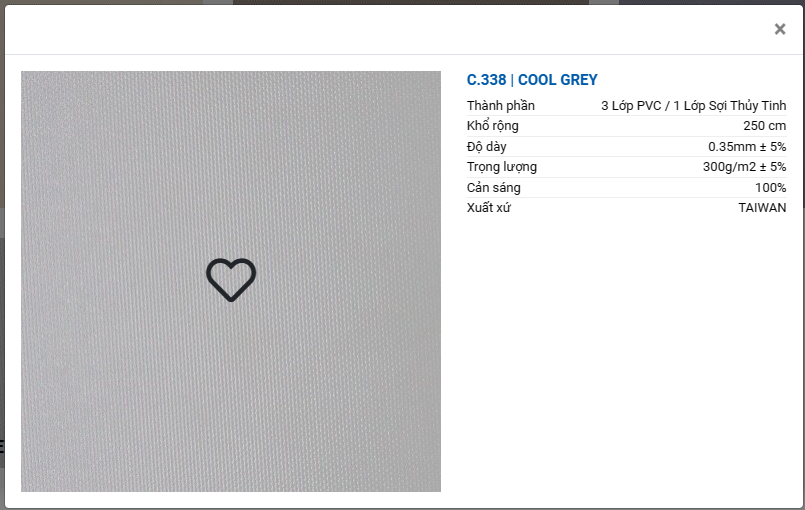The height and width of the screenshot is (510, 805).
Task: Click the heart favorite icon on fabric
Action: point(231,280)
